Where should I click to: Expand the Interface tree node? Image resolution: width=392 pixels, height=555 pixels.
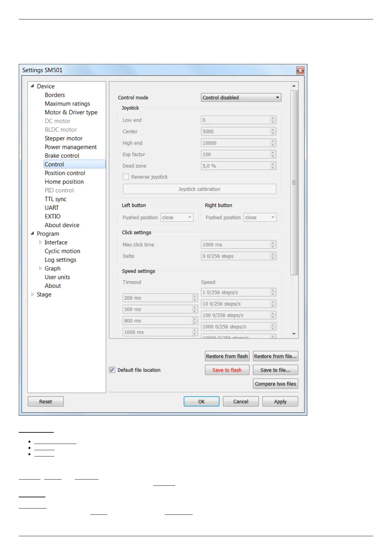click(x=40, y=242)
